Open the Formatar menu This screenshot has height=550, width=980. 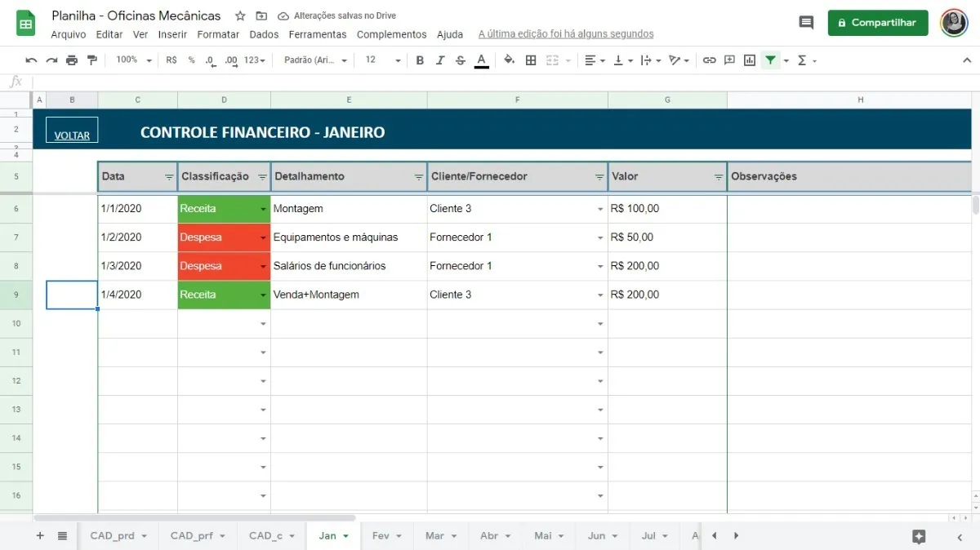(x=218, y=34)
